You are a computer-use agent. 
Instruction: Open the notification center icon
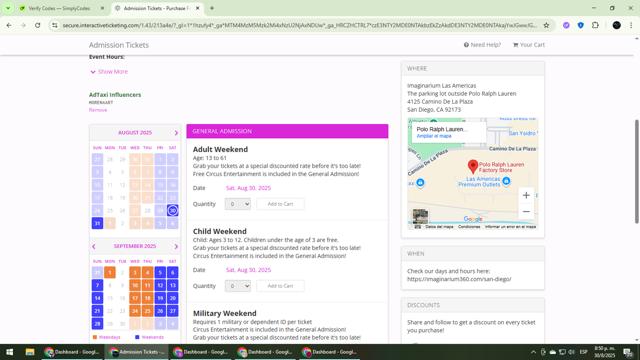point(628,352)
